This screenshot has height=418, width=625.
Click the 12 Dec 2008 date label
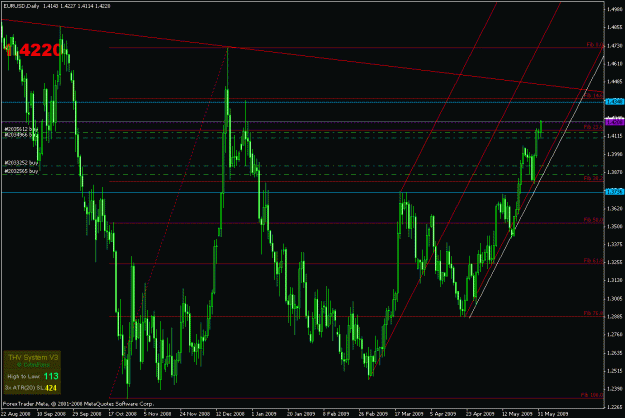click(231, 414)
